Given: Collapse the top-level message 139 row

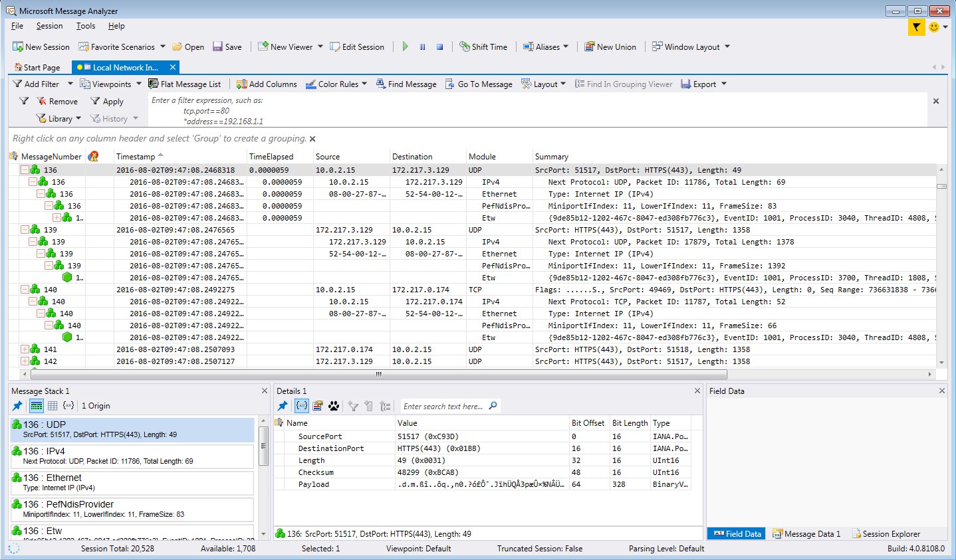Looking at the screenshot, I should 25,230.
